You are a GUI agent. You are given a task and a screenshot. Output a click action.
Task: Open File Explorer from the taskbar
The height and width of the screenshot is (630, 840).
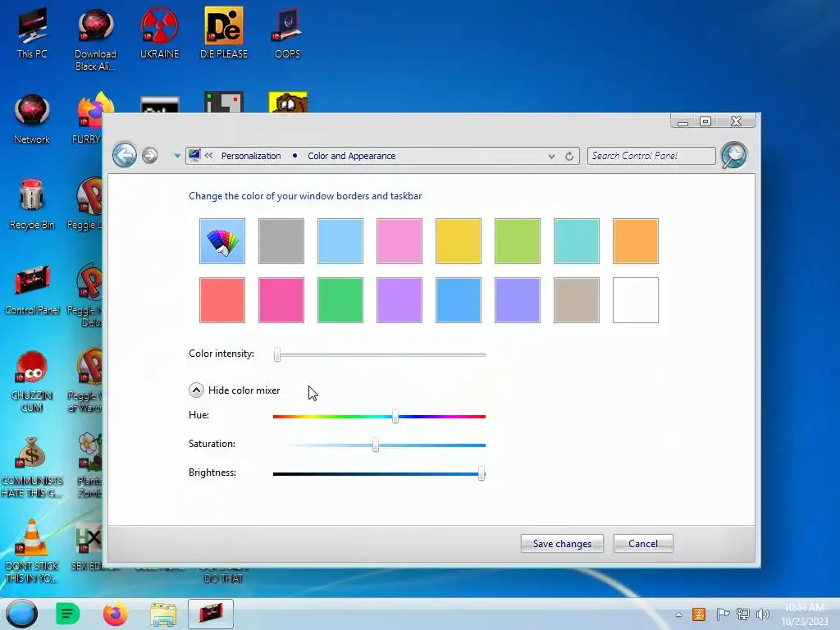point(163,614)
